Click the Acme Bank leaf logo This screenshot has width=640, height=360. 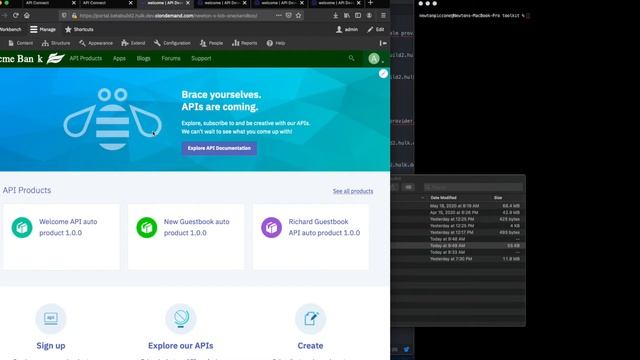point(56,59)
